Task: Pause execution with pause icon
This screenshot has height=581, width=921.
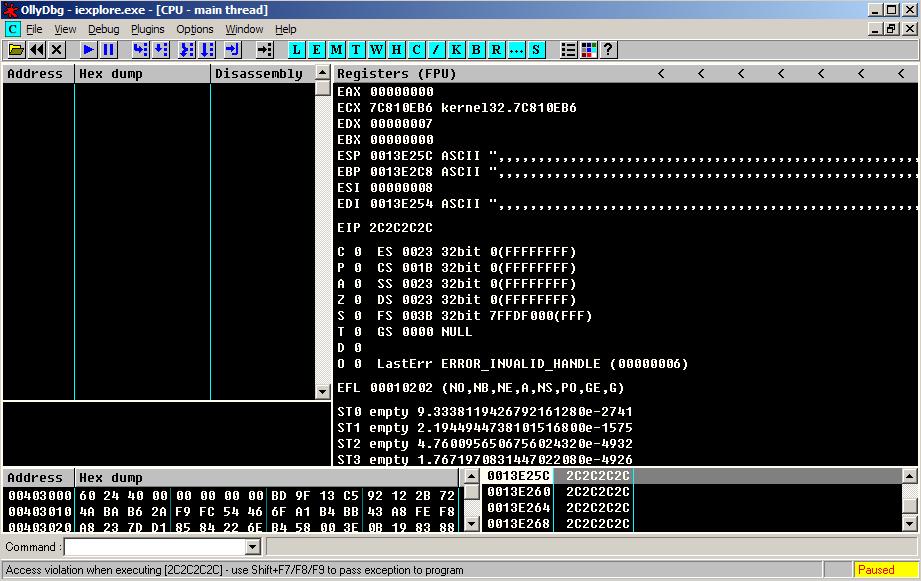Action: (x=109, y=50)
